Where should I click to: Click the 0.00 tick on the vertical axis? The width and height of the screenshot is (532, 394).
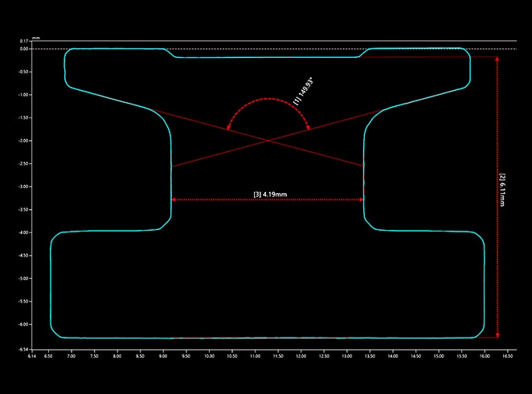tap(24, 49)
